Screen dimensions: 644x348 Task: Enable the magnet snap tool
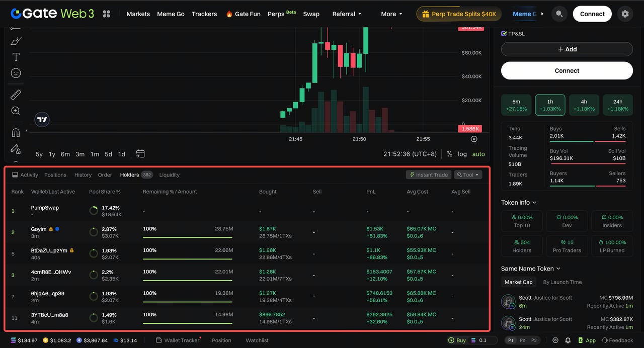coord(16,133)
